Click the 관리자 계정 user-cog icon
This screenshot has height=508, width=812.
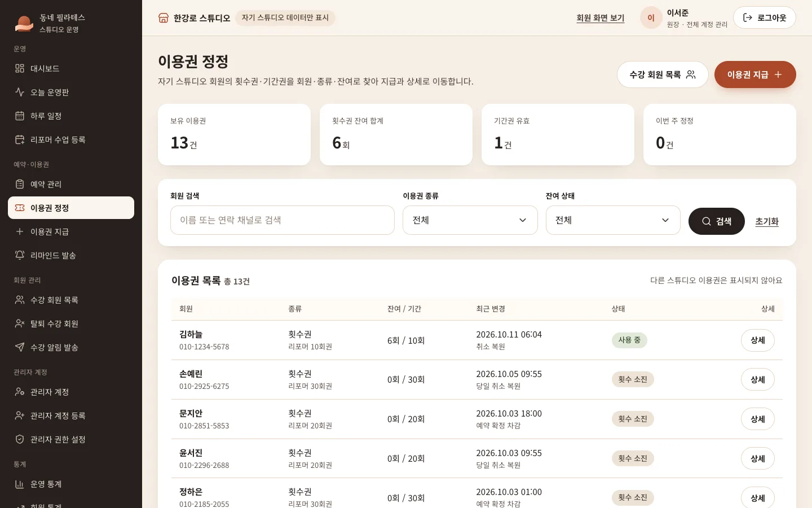20,392
